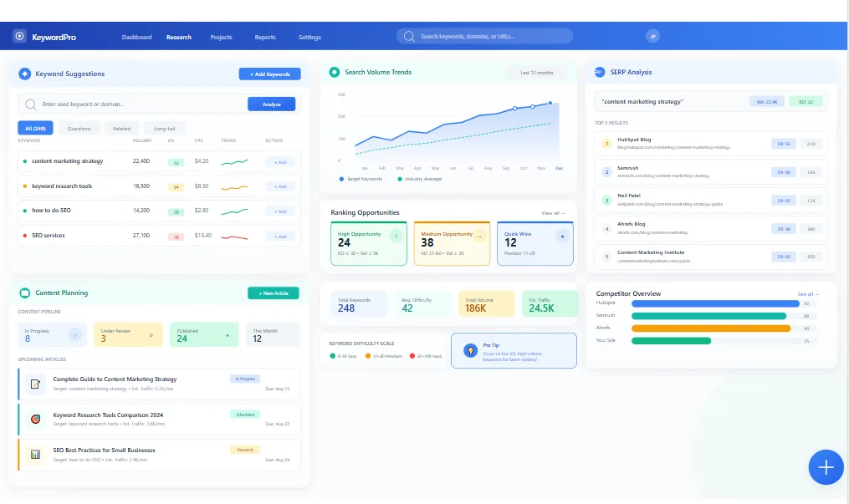Open the Reports navigation menu
Image resolution: width=849 pixels, height=504 pixels.
pyautogui.click(x=264, y=37)
